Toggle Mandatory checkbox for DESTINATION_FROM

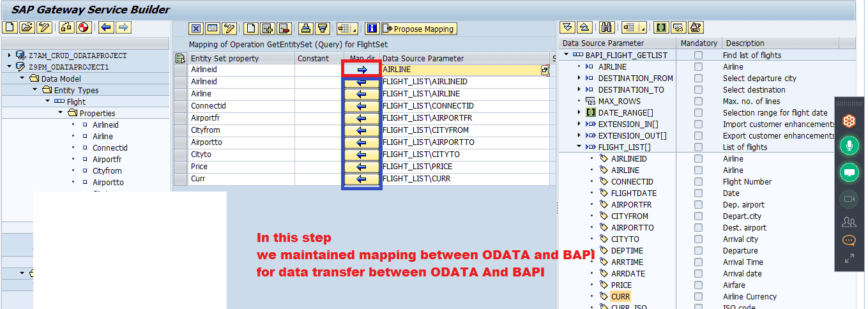(x=698, y=79)
